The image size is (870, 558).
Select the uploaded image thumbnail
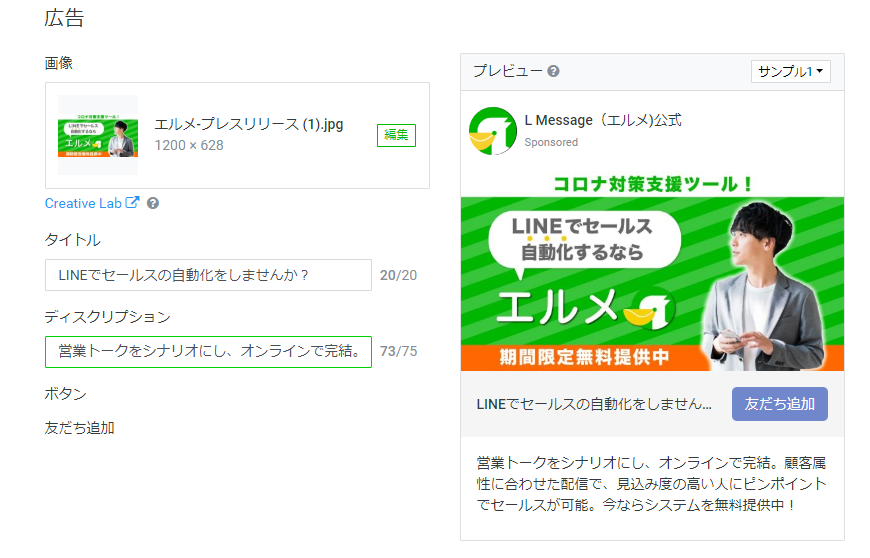click(98, 135)
